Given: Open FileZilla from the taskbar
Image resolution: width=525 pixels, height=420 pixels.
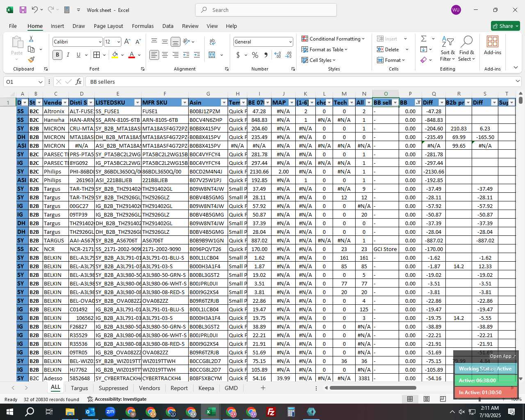Looking at the screenshot, I should [x=271, y=412].
